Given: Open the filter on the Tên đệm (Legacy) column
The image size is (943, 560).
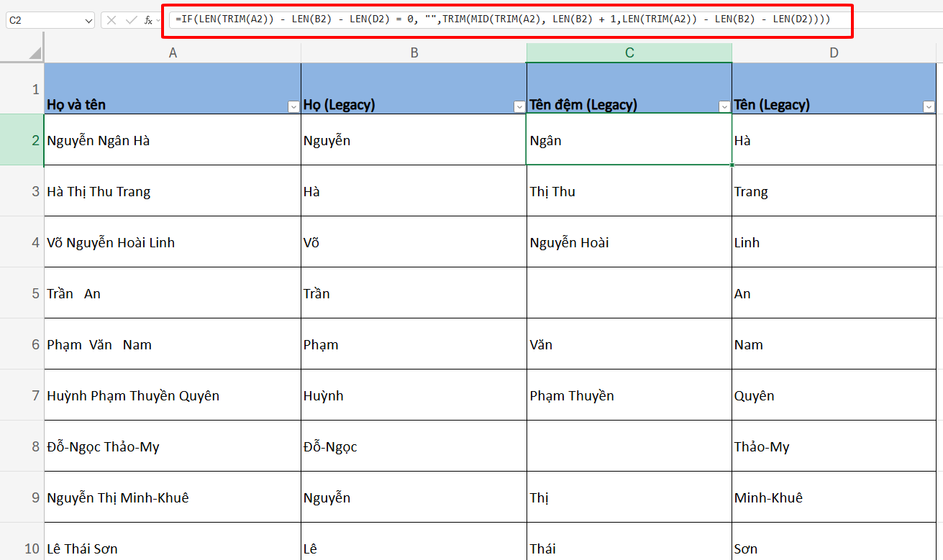Looking at the screenshot, I should (x=724, y=106).
